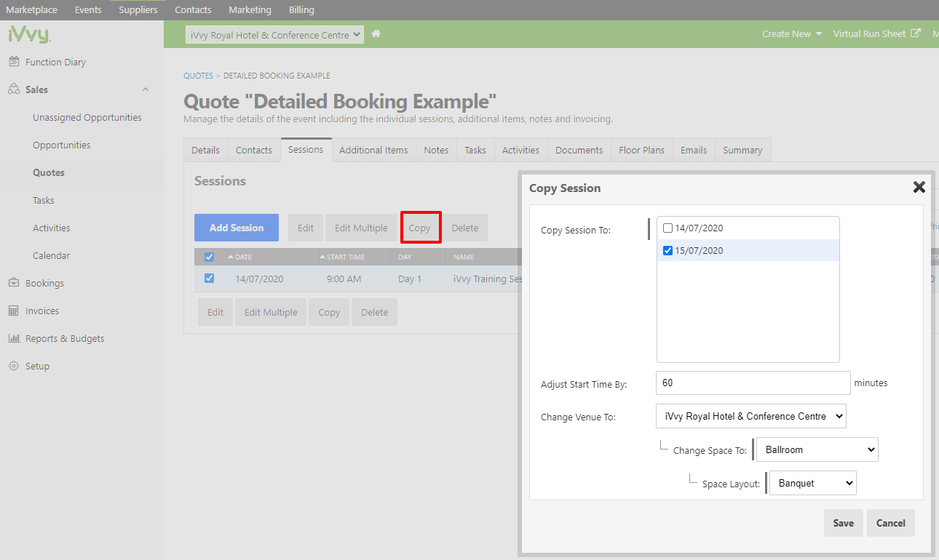939x560 pixels.
Task: Switch to the Emails tab
Action: pos(694,150)
